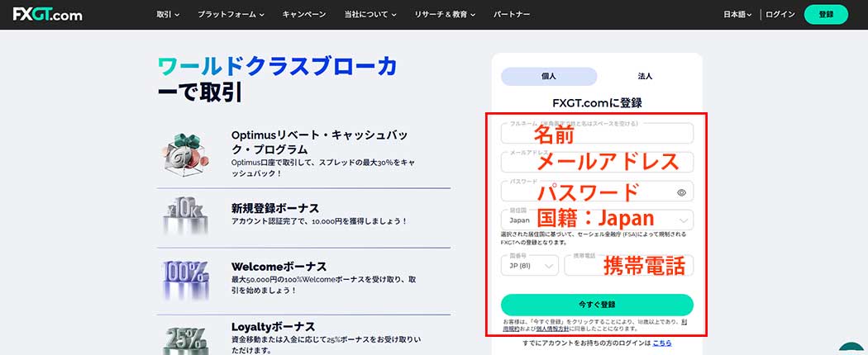Click the password input field
The width and height of the screenshot is (868, 355).
(x=597, y=191)
